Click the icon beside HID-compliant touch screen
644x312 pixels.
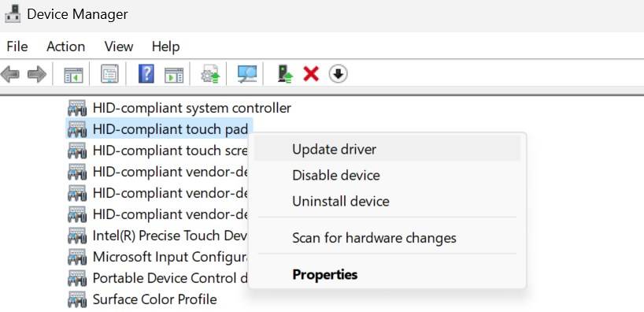[x=77, y=150]
